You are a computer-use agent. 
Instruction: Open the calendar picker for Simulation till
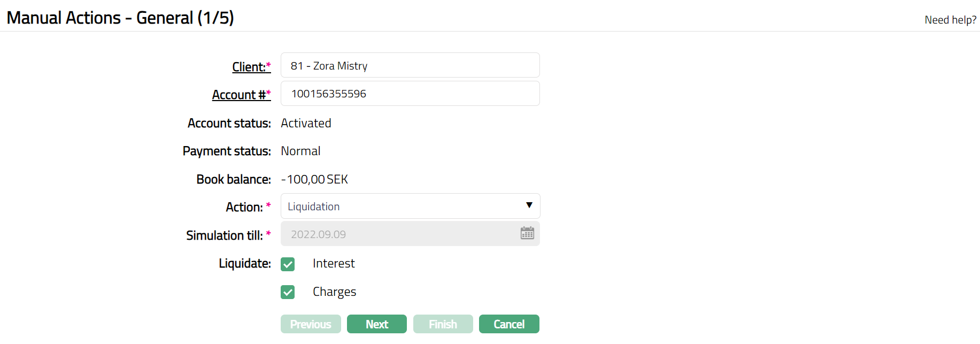coord(527,233)
